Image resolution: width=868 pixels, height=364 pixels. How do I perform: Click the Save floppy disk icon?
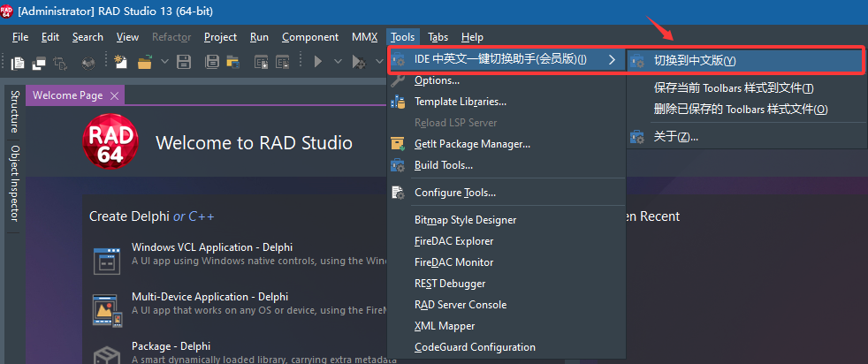click(184, 62)
